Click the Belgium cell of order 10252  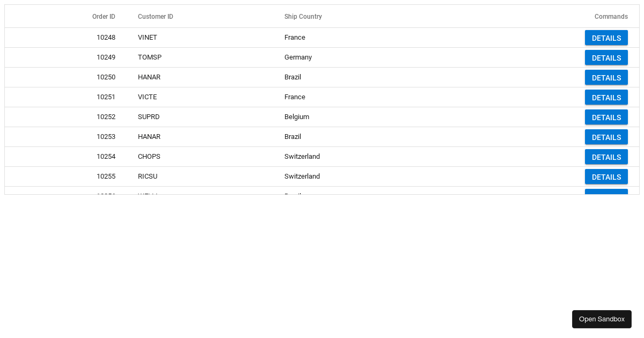coord(297,117)
